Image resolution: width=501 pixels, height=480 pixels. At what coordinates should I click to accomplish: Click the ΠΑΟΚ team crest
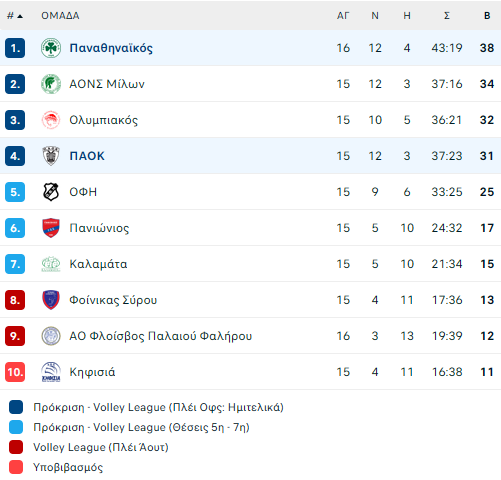coord(51,156)
